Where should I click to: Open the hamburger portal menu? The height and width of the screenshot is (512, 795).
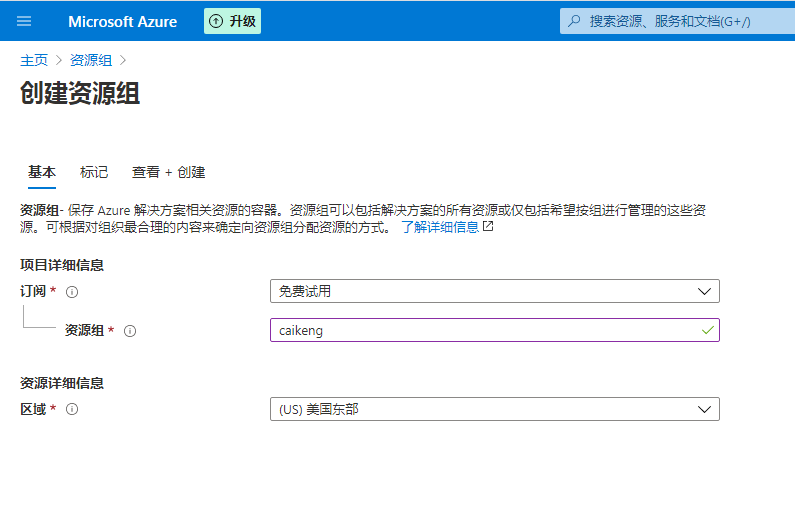pyautogui.click(x=25, y=21)
